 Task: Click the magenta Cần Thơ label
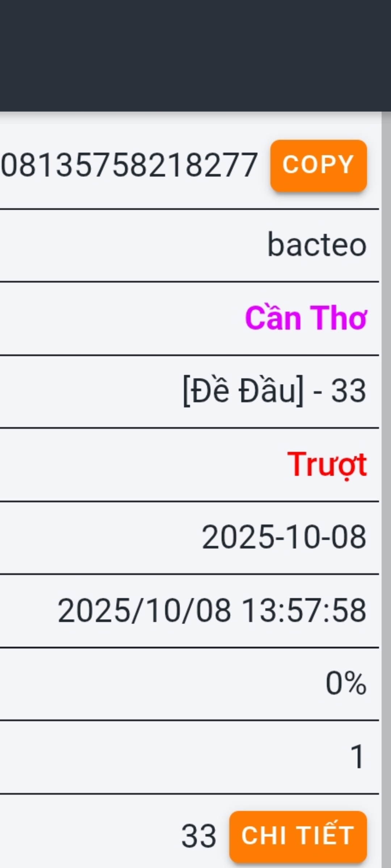pyautogui.click(x=306, y=318)
